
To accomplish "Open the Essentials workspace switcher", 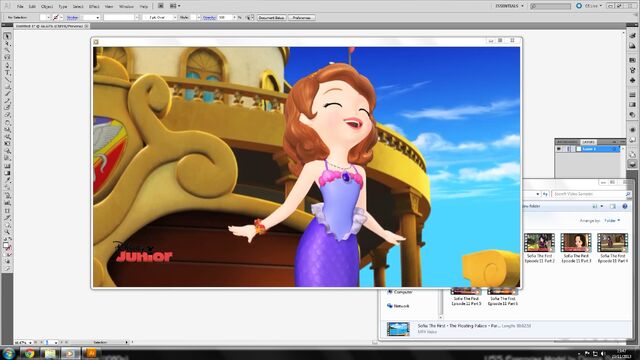I will click(509, 6).
